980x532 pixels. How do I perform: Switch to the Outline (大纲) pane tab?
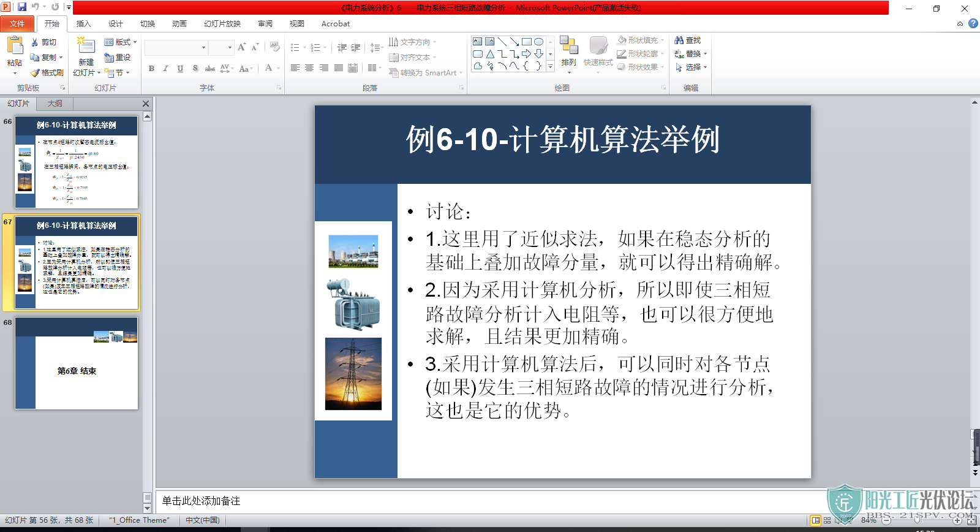point(55,104)
